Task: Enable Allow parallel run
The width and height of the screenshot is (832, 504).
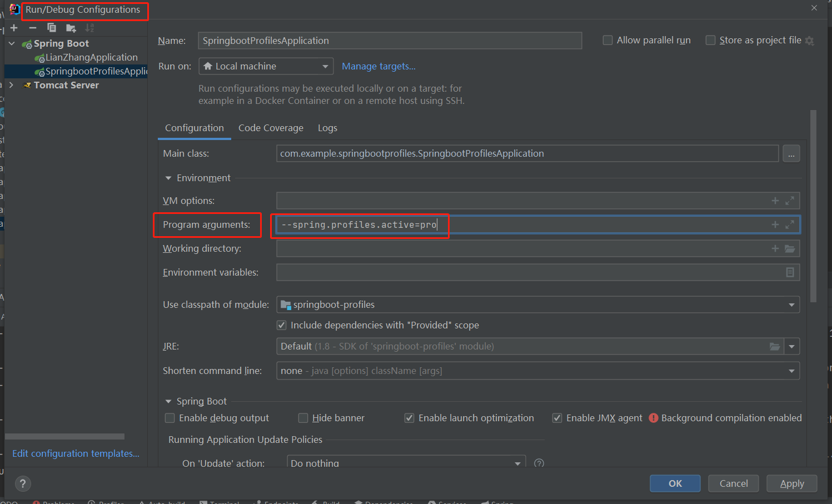Action: (x=608, y=40)
